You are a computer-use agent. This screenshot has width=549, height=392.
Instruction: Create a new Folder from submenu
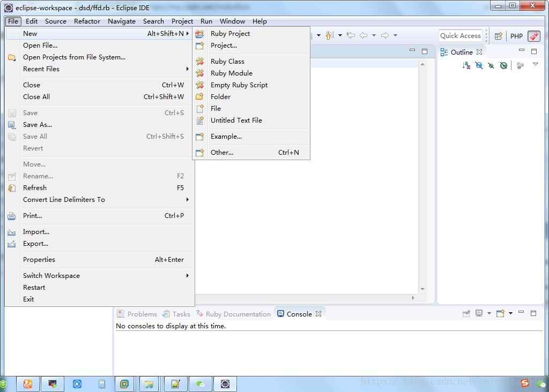[x=251, y=96]
